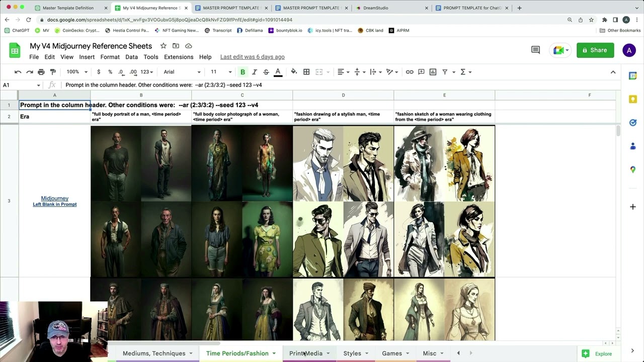644x362 pixels.
Task: Open the Extensions menu
Action: click(x=179, y=57)
